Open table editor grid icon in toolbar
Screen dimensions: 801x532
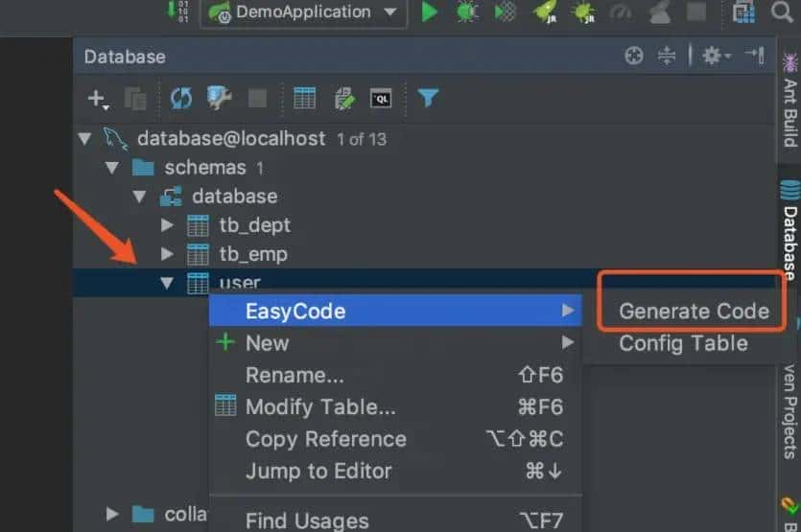click(x=304, y=98)
